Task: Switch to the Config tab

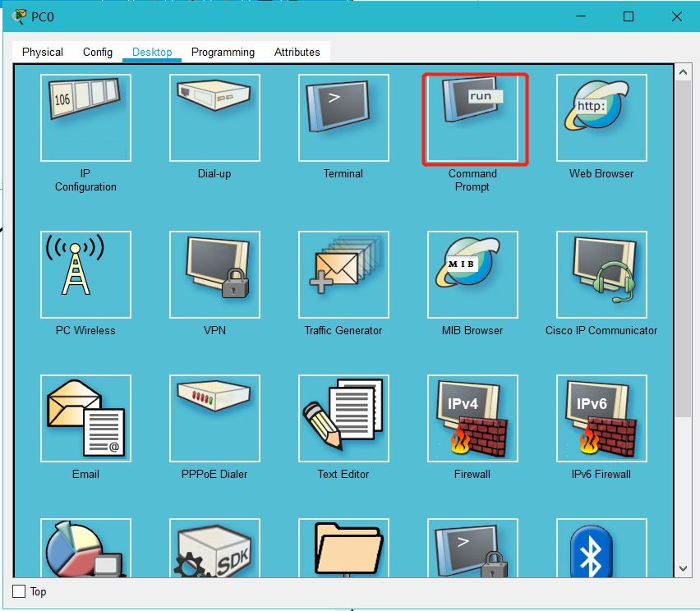Action: [x=98, y=53]
